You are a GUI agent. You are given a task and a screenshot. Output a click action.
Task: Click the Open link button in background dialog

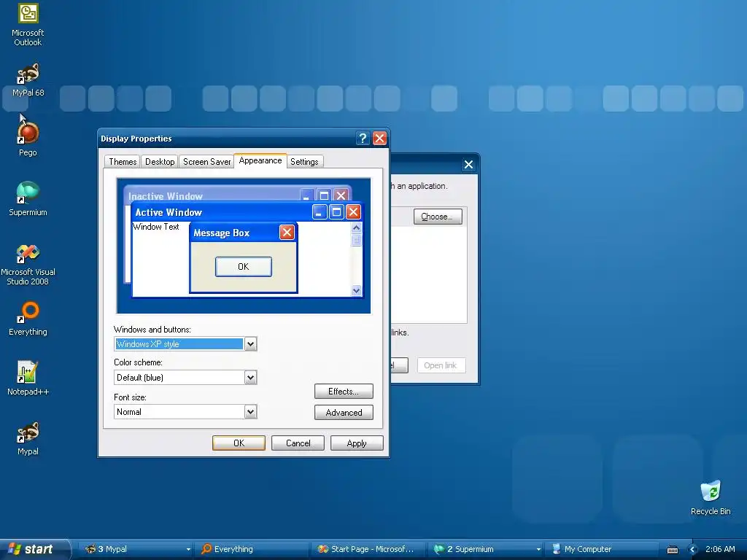point(441,365)
